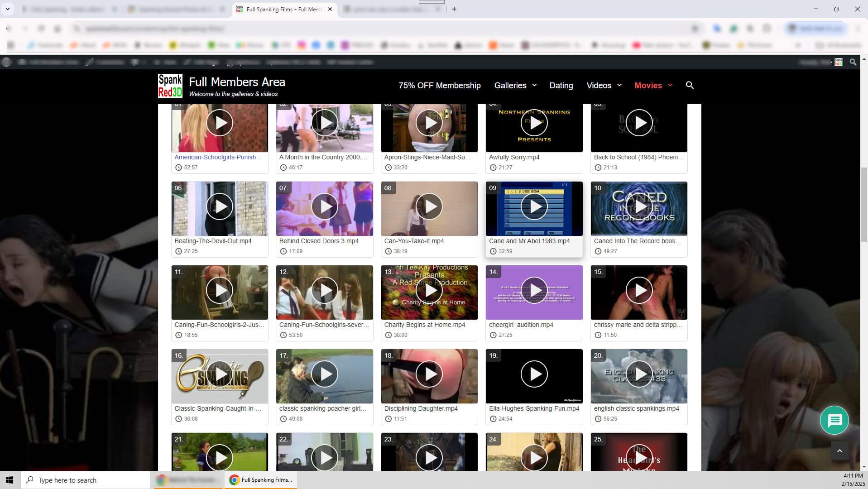Click the scroll-to-top arrow button
This screenshot has height=489, width=868.
[x=839, y=451]
